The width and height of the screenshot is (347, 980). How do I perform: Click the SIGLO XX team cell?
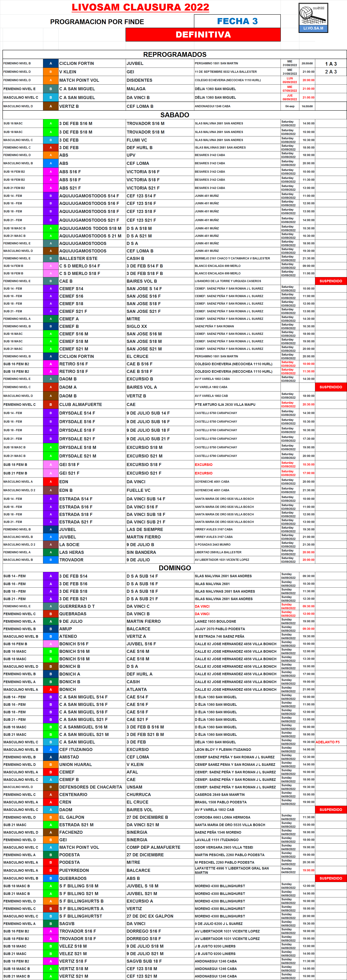pos(160,326)
